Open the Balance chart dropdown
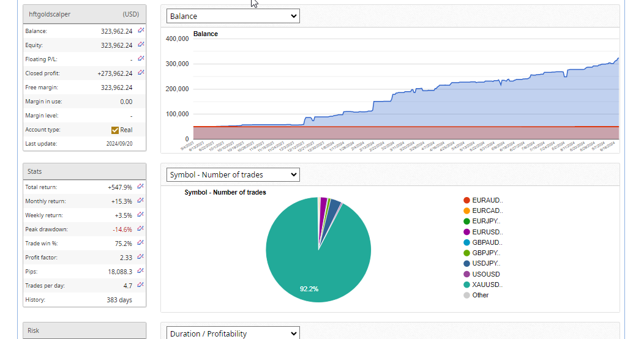Image resolution: width=644 pixels, height=339 pixels. coord(233,16)
